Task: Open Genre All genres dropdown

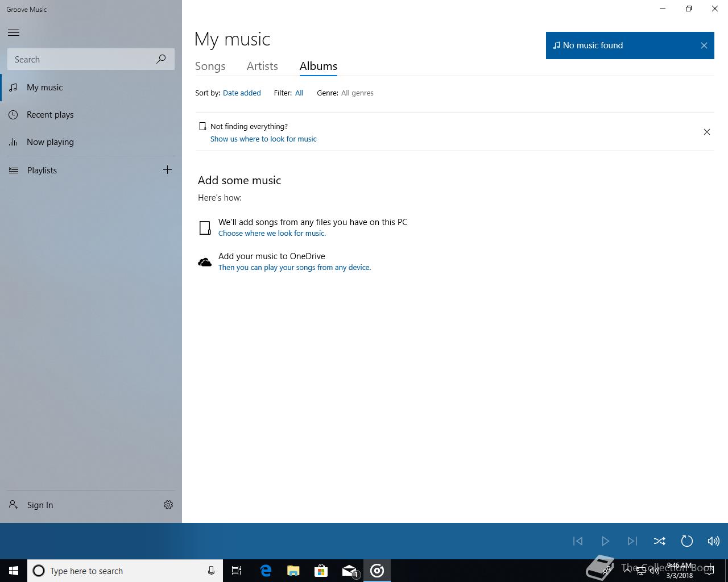Action: 357,93
